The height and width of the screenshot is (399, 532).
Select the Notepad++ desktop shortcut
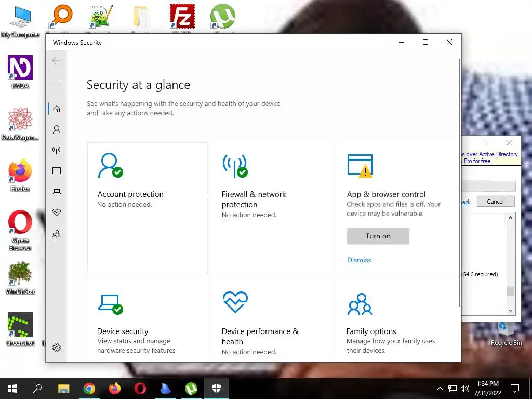pyautogui.click(x=101, y=18)
